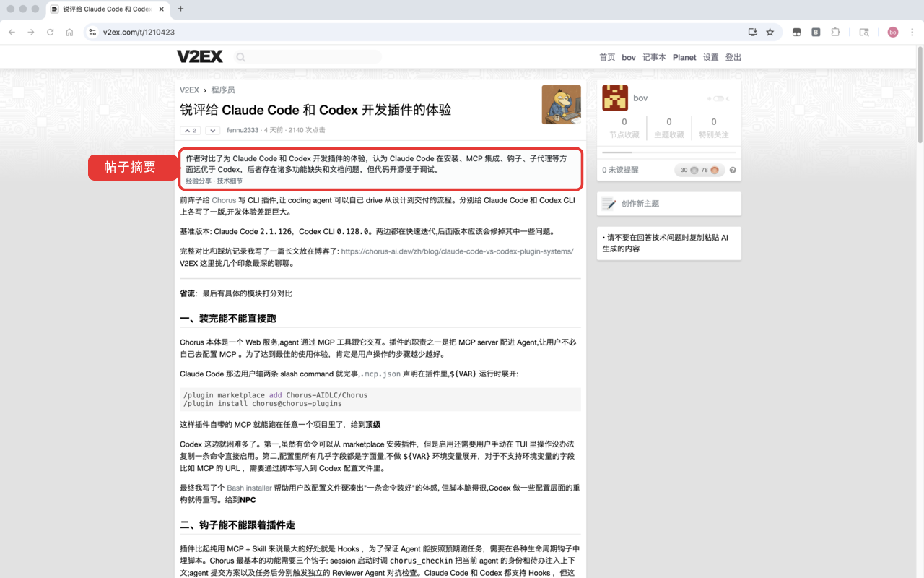The height and width of the screenshot is (578, 924).
Task: Open Planet in the top navigation
Action: click(684, 57)
